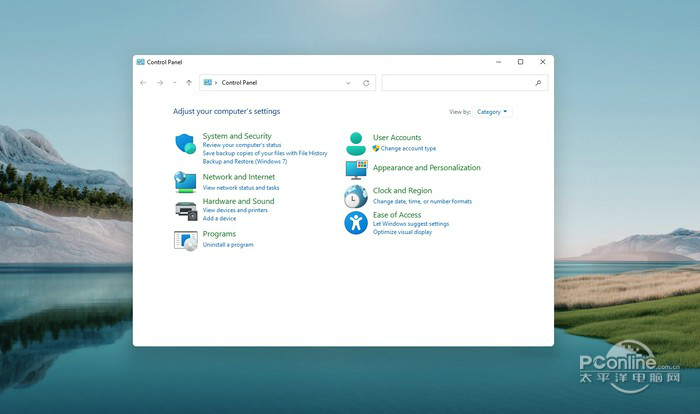Click the Control Panel icon in address bar

(x=207, y=82)
